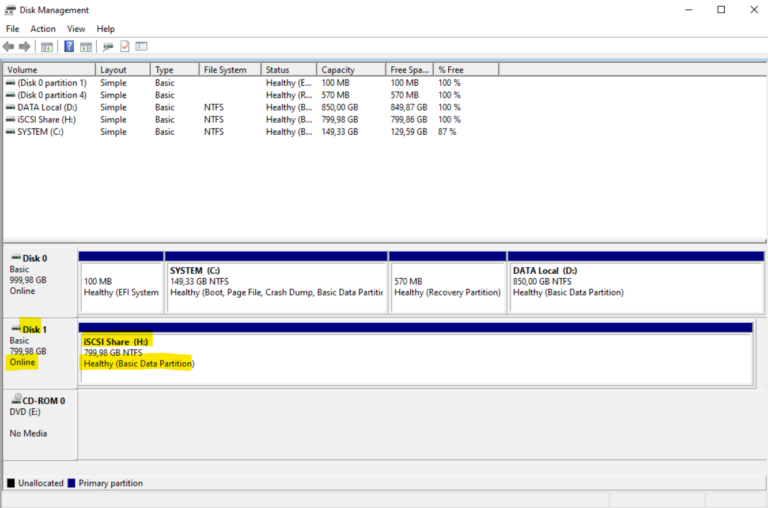Viewport: 768px width, 508px height.
Task: Open the Help menu
Action: point(105,29)
